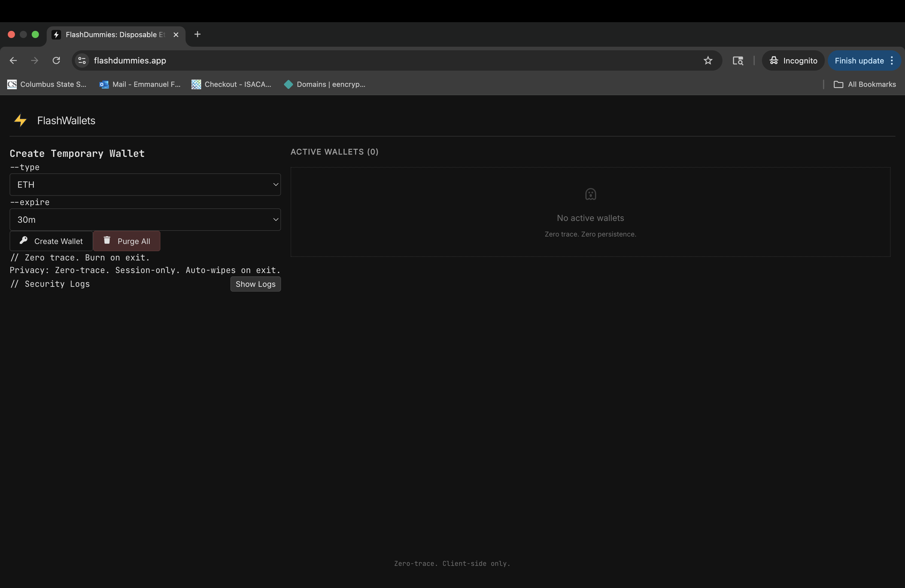
Task: Open the 30m expire dropdown
Action: point(145,219)
